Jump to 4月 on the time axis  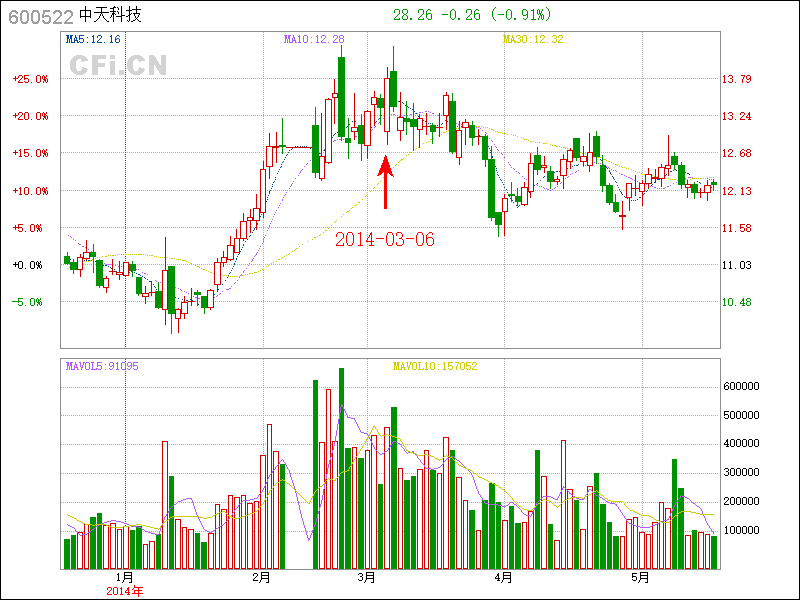504,577
